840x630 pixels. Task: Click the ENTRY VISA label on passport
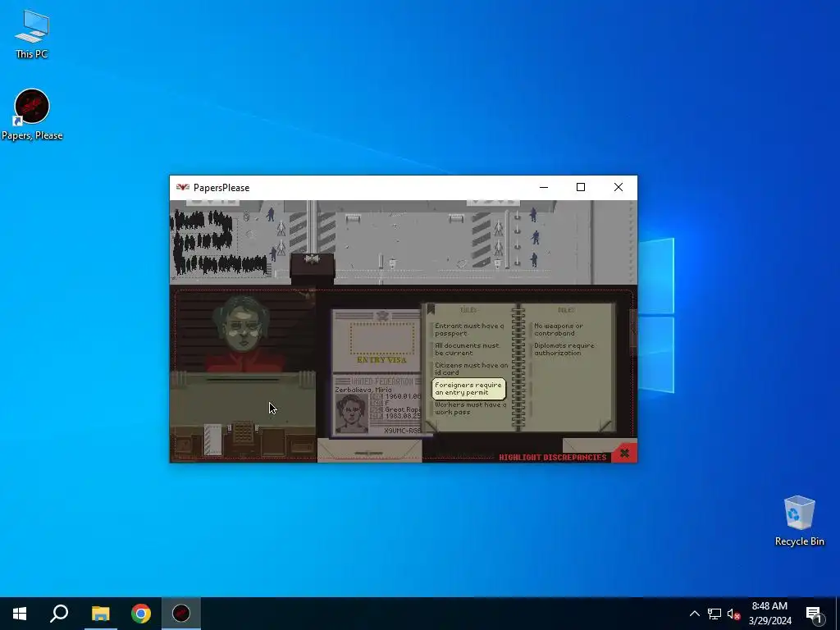382,360
